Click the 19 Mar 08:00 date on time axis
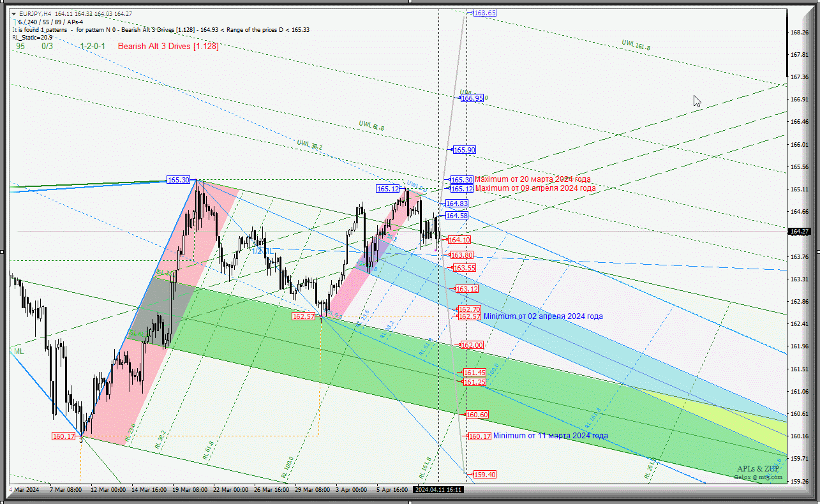Screen dimensions: 820x504 pyautogui.click(x=189, y=490)
